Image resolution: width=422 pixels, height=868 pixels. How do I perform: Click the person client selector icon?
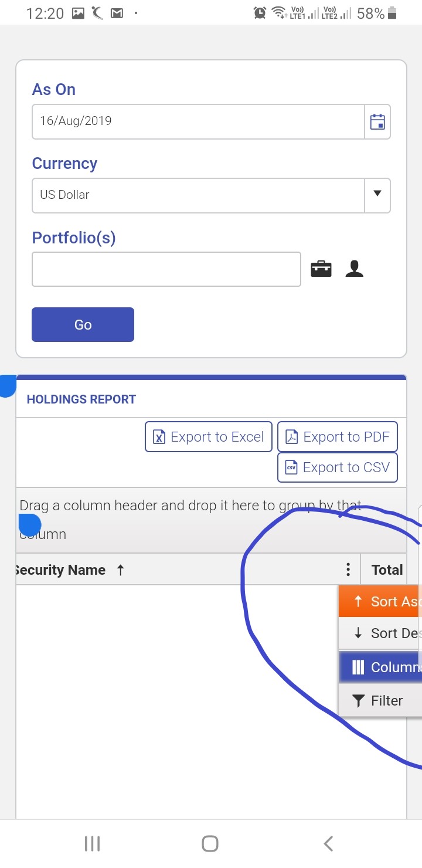click(x=354, y=269)
